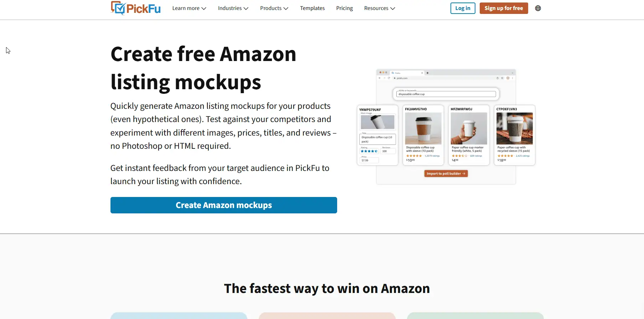Open the Resources dropdown

tap(380, 8)
